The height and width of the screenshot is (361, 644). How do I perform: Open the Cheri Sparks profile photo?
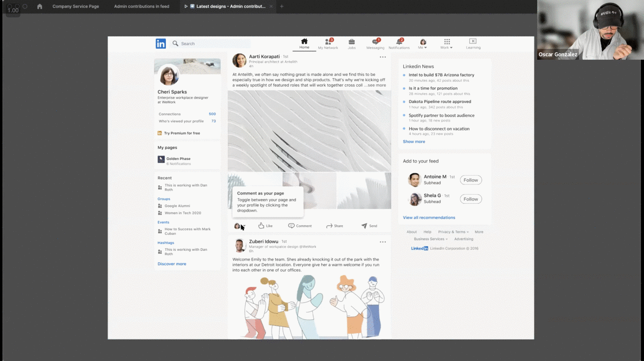[x=169, y=75]
